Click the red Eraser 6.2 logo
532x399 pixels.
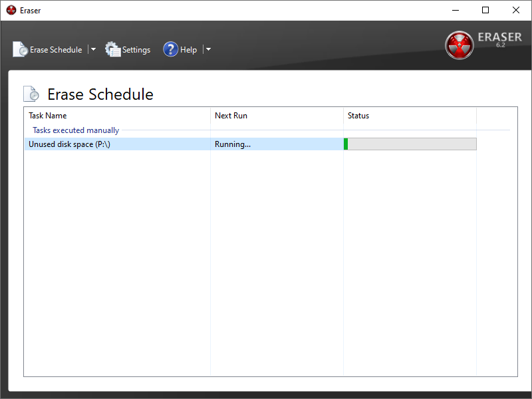click(460, 45)
